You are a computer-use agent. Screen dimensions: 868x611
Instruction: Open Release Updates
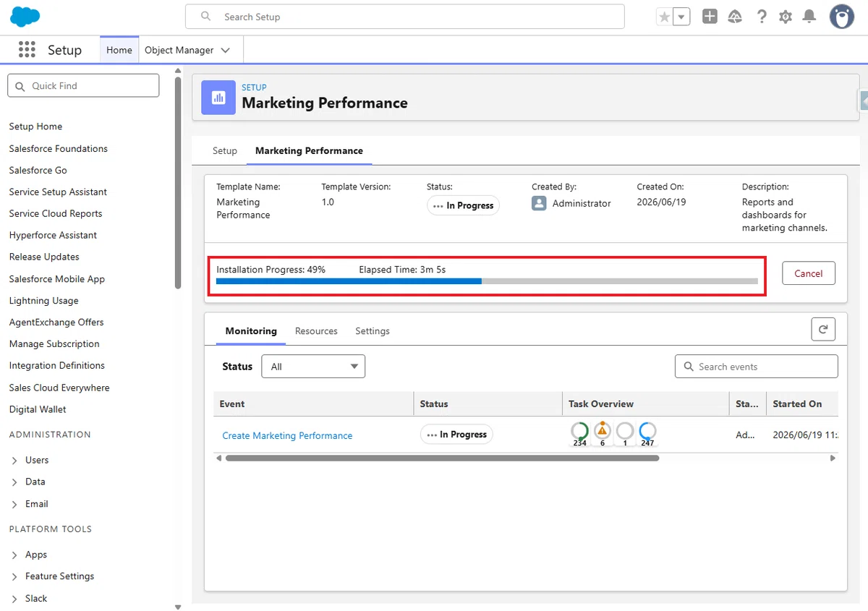[44, 257]
